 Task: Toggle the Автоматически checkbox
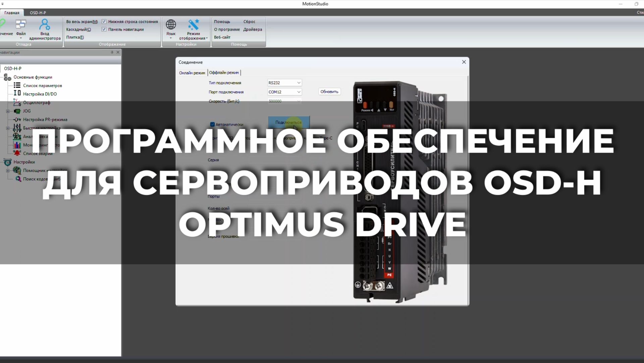click(x=212, y=125)
